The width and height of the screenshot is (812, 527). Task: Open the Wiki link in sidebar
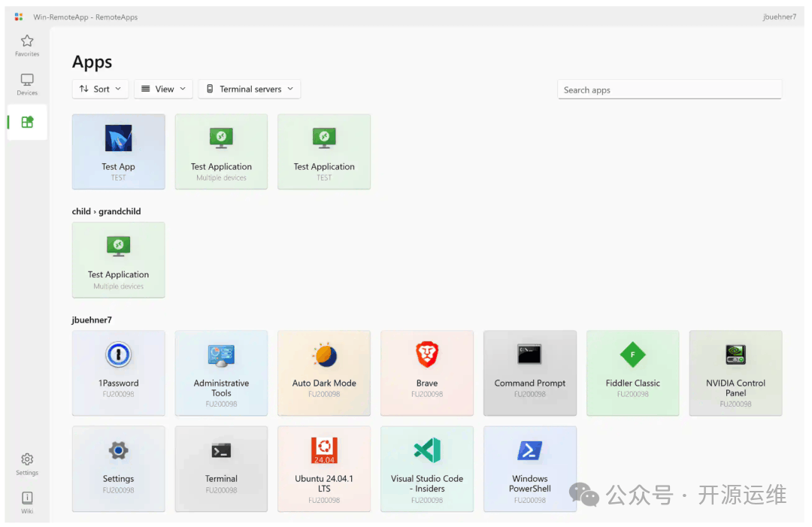click(27, 502)
